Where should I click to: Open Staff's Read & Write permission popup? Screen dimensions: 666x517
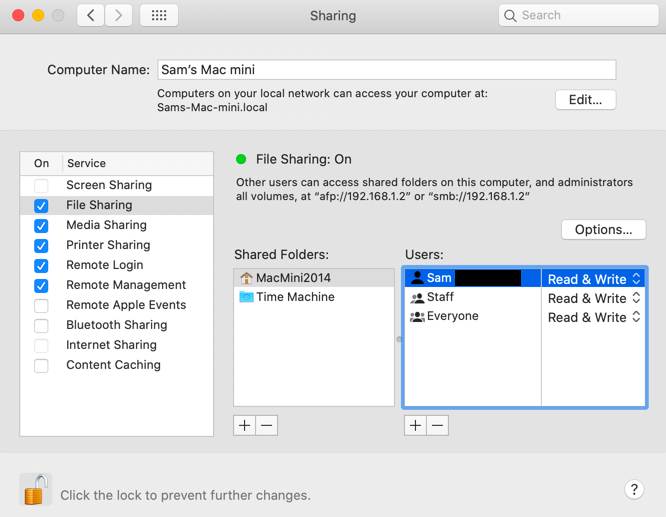(x=593, y=298)
